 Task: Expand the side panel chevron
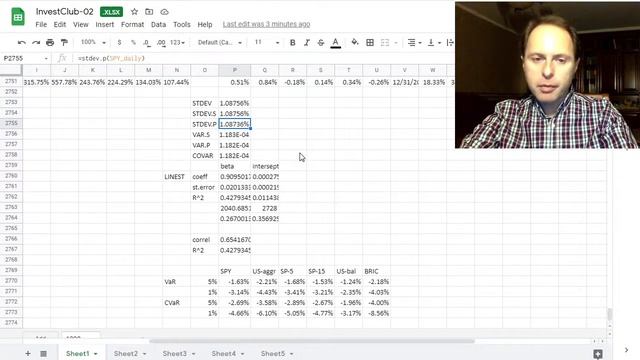click(x=626, y=350)
